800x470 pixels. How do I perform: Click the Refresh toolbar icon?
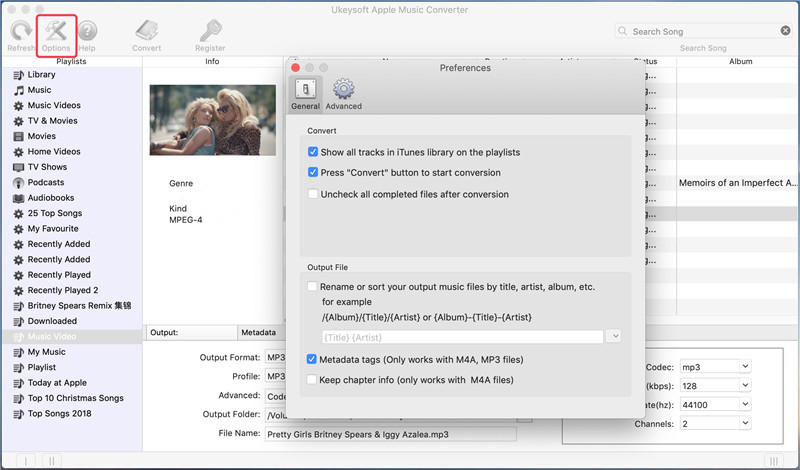(21, 31)
